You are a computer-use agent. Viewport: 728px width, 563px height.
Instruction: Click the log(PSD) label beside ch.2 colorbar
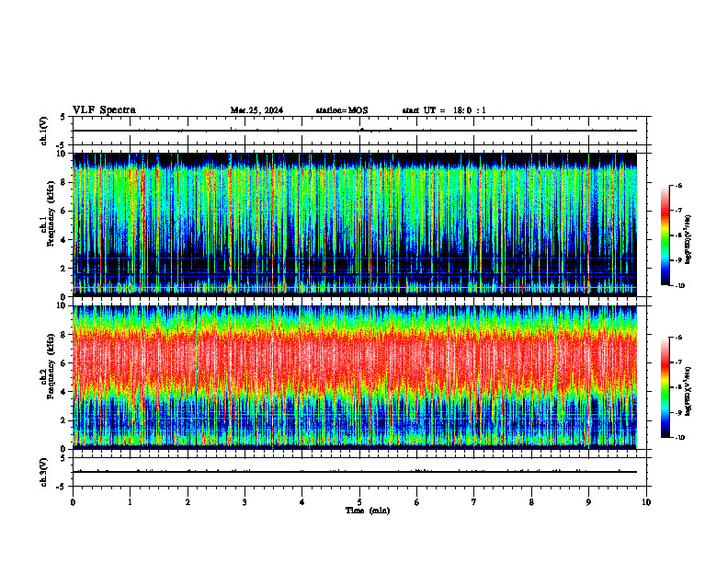688,392
